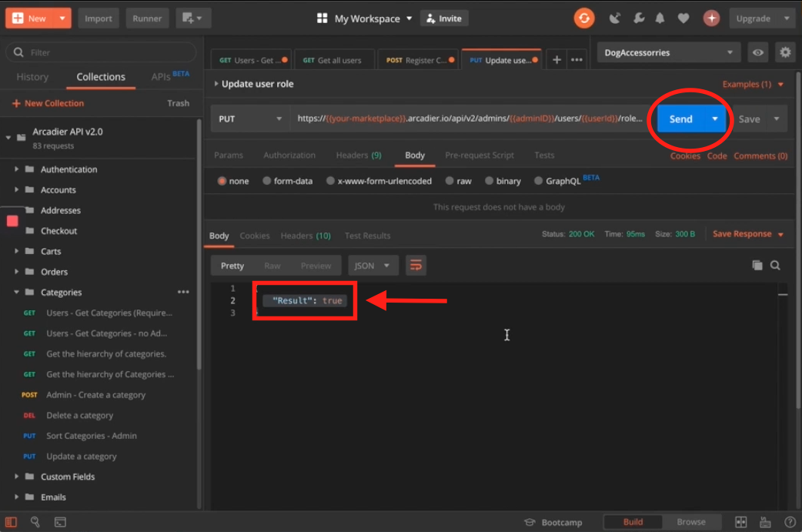Collapse the Categories folder
The height and width of the screenshot is (532, 802).
[x=16, y=292]
